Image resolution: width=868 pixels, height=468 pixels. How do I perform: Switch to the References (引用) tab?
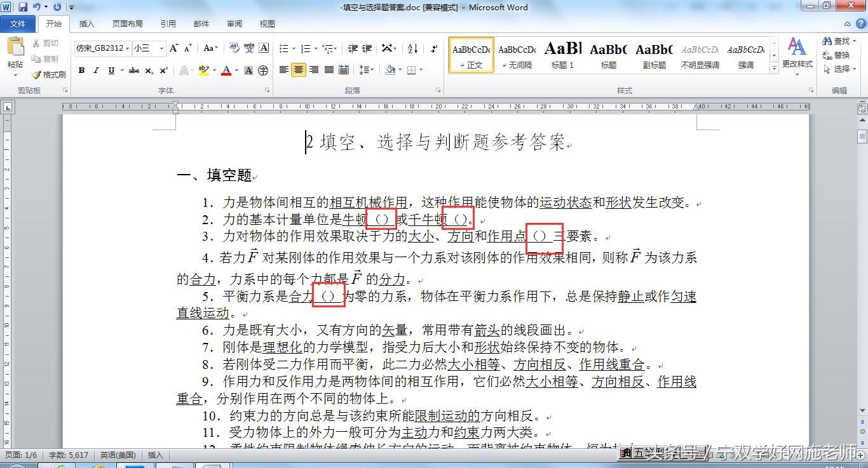tap(168, 24)
